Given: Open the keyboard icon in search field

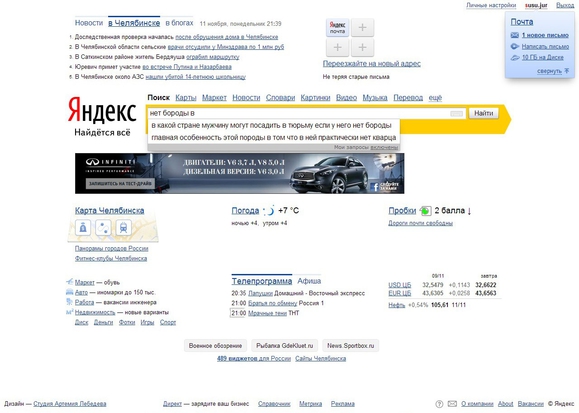Looking at the screenshot, I should (456, 114).
